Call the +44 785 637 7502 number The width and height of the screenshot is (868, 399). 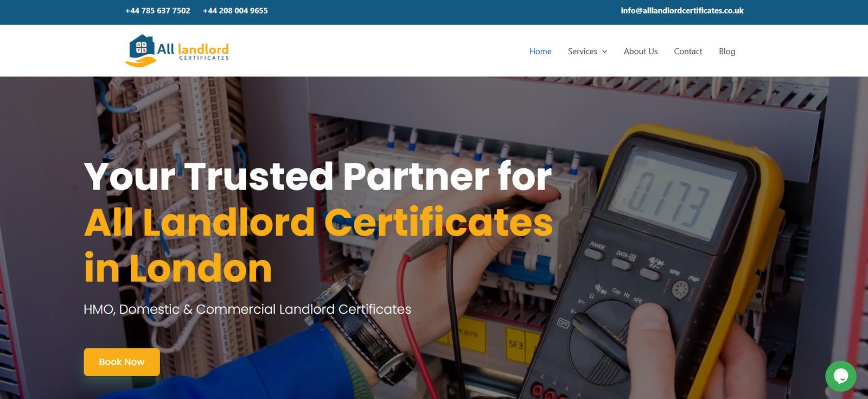pos(157,11)
